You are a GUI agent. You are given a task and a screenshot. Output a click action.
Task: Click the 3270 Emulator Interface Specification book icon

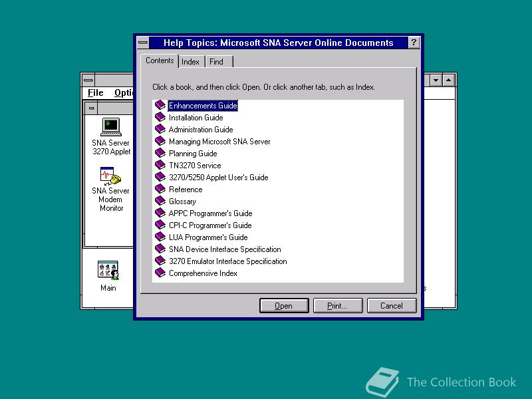(x=160, y=261)
